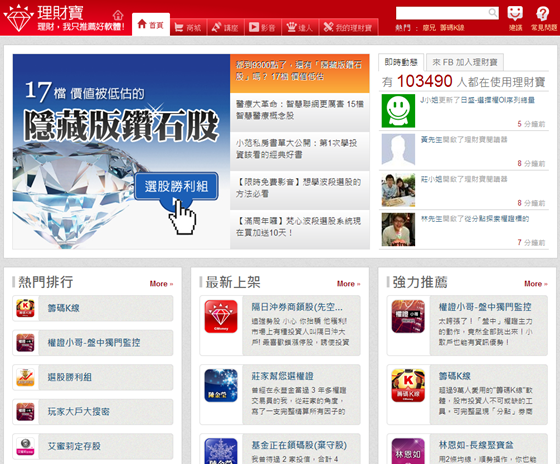Click 權證小哥 icon in 熱門排行
The image size is (560, 464).
pyautogui.click(x=25, y=343)
